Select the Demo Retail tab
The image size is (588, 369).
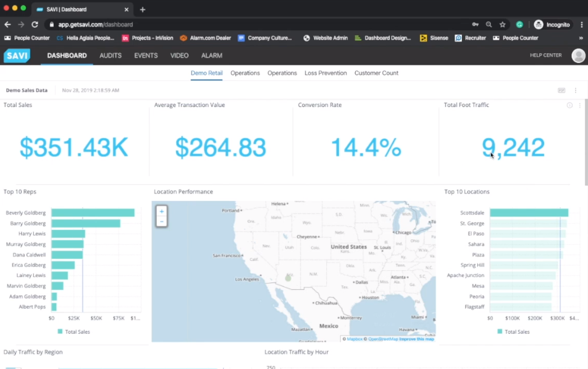coord(207,73)
